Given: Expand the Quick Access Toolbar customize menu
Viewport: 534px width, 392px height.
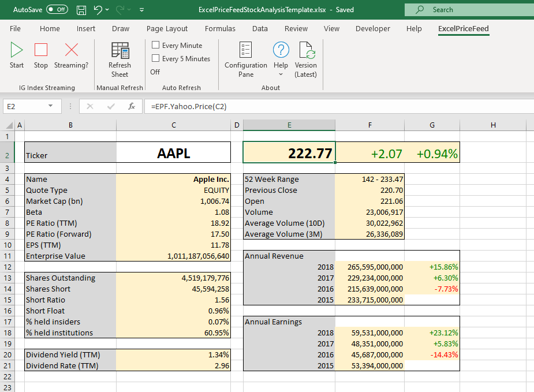Looking at the screenshot, I should 141,9.
